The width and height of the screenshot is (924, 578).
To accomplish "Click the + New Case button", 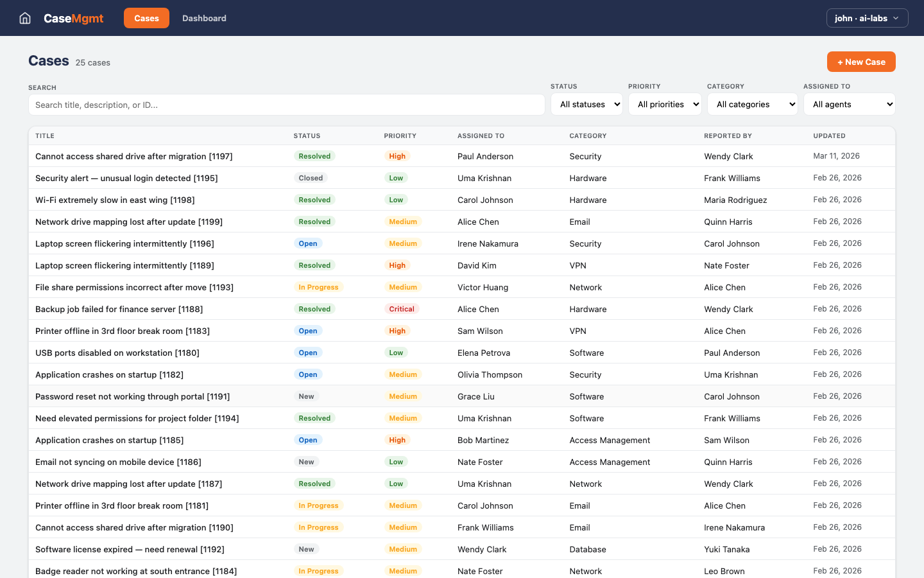I will pyautogui.click(x=861, y=61).
